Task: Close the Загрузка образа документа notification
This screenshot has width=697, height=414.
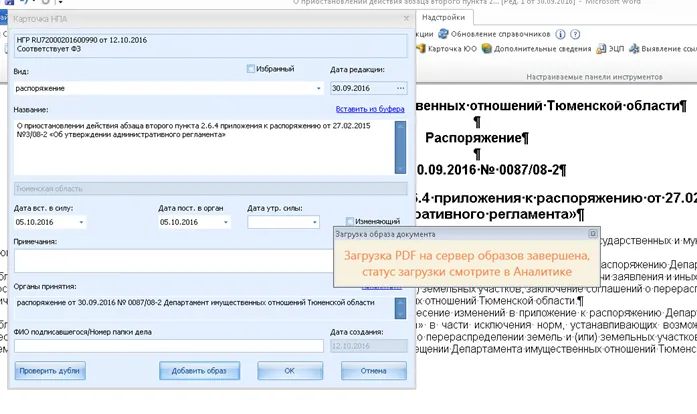Action: click(x=593, y=233)
